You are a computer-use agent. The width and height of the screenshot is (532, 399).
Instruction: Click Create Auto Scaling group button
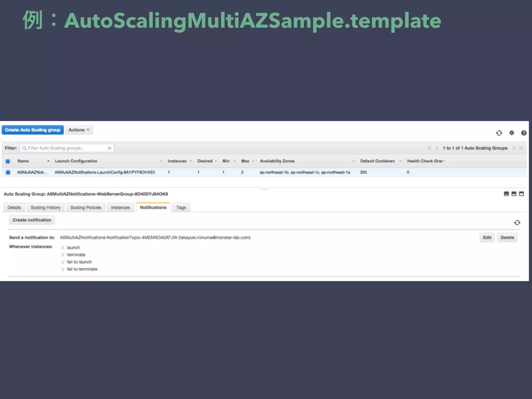(33, 130)
